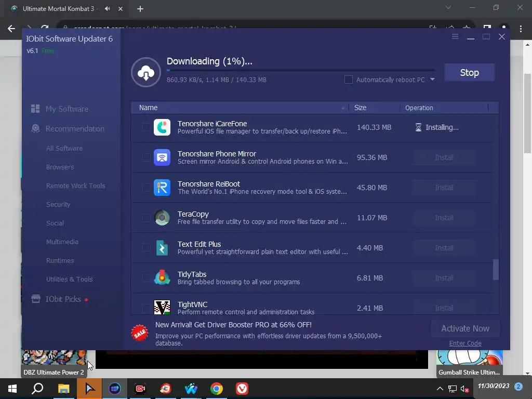Enable Automatically reboot PC checkbox
532x399 pixels.
[349, 79]
